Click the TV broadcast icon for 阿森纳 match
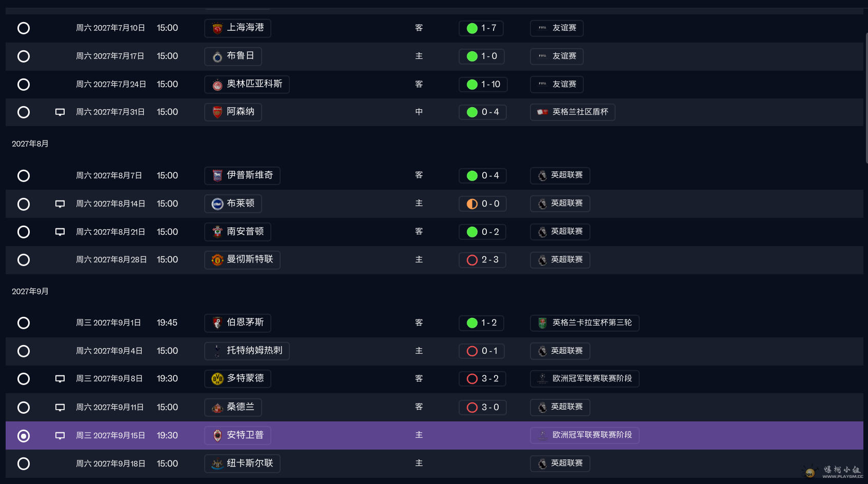The height and width of the screenshot is (484, 868). (60, 112)
